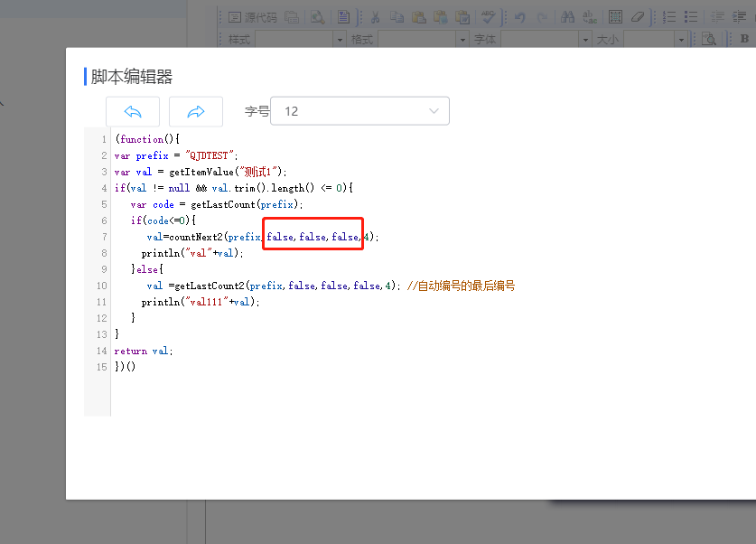Click the null keyword on line 4
Screen dimensions: 756x544
[179, 188]
